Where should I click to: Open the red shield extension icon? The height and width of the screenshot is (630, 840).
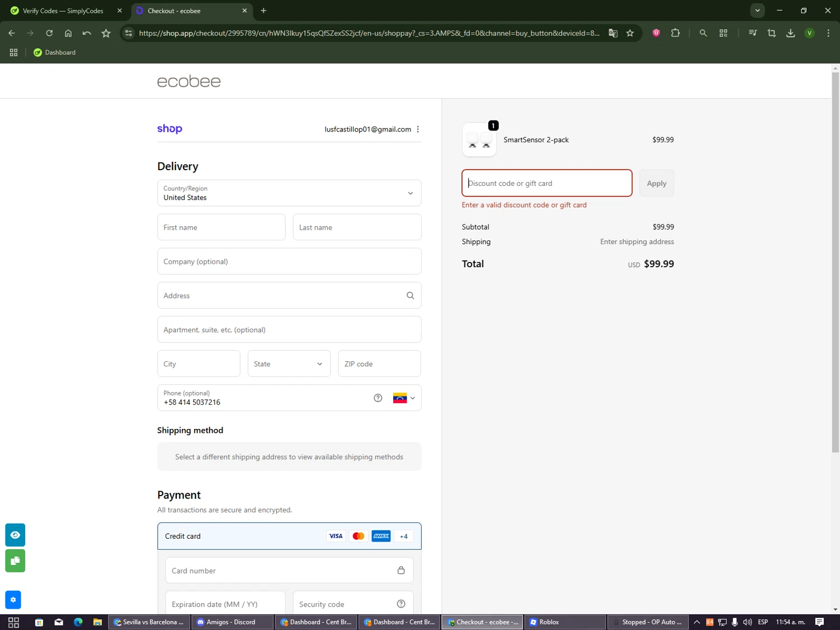[656, 33]
